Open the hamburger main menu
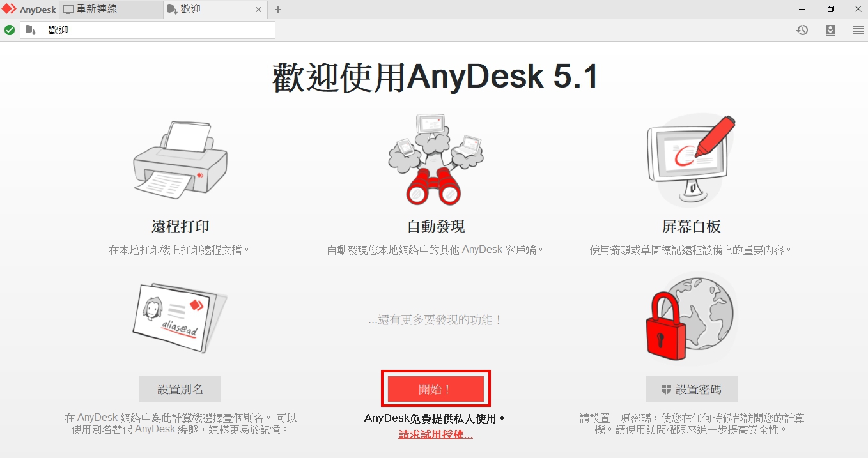Viewport: 868px width, 458px height. click(x=858, y=30)
